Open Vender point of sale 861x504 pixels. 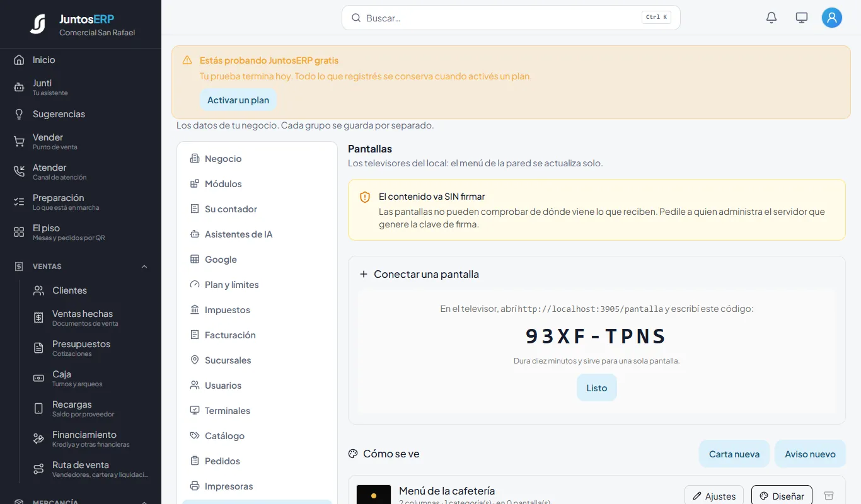81,141
